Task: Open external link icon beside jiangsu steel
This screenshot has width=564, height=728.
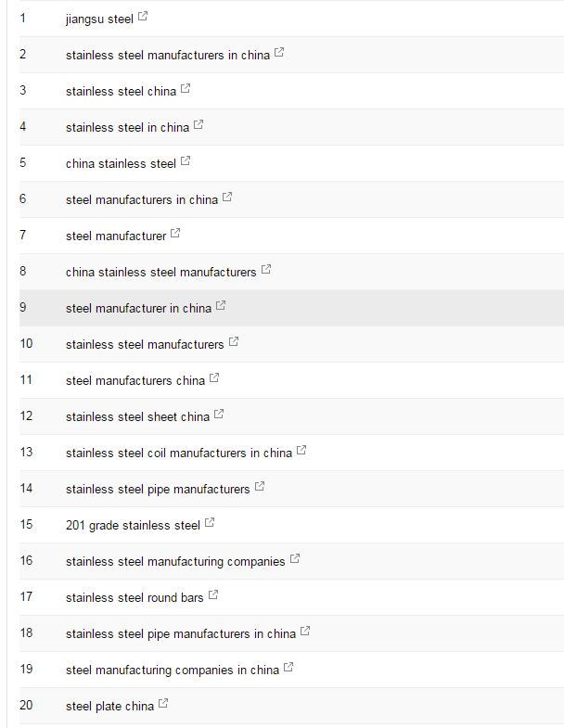Action: click(143, 17)
